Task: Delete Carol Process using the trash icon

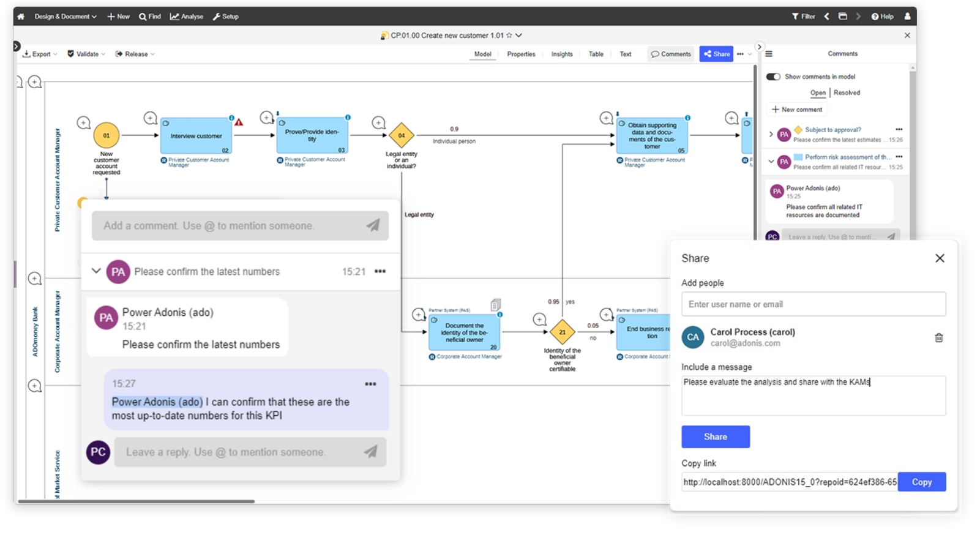Action: 940,337
